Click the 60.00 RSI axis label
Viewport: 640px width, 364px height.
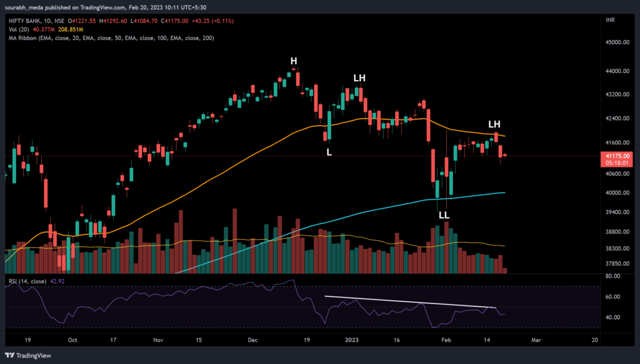(x=614, y=297)
